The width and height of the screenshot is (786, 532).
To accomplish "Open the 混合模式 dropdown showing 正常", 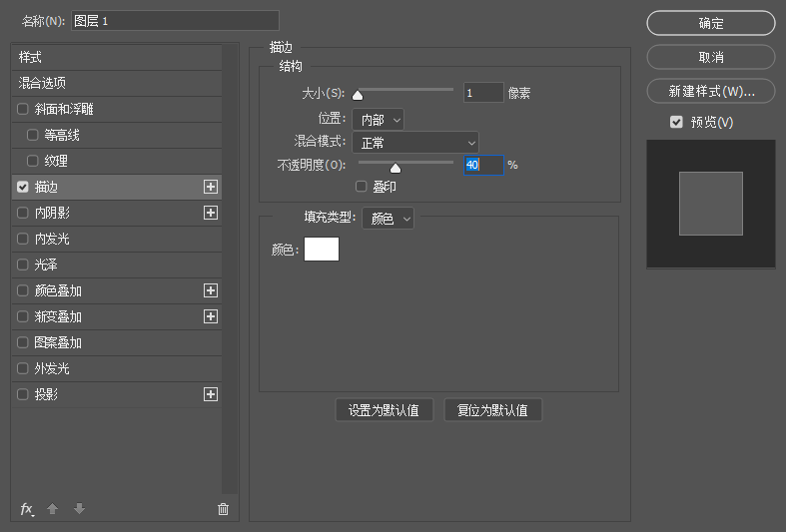I will tap(415, 143).
